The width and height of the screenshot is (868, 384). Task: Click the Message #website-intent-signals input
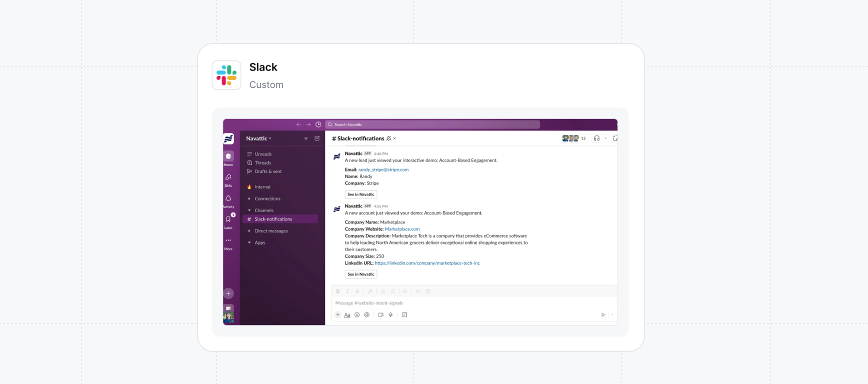474,303
